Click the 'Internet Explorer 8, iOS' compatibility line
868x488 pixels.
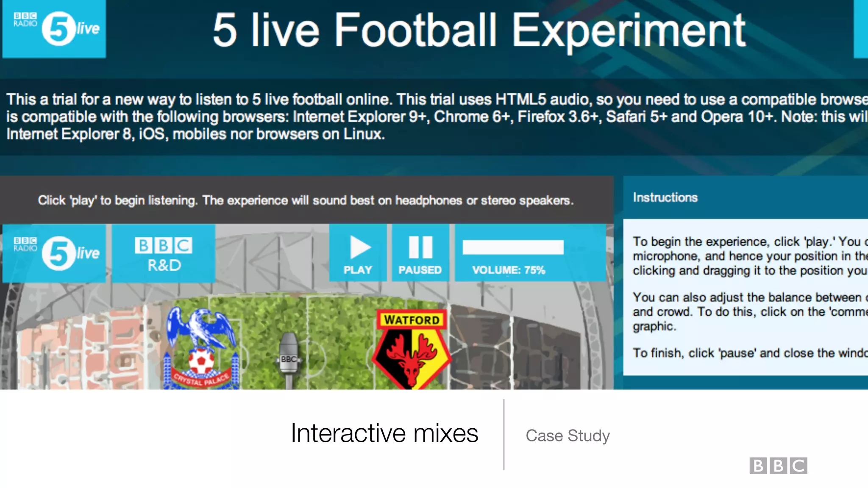click(195, 134)
